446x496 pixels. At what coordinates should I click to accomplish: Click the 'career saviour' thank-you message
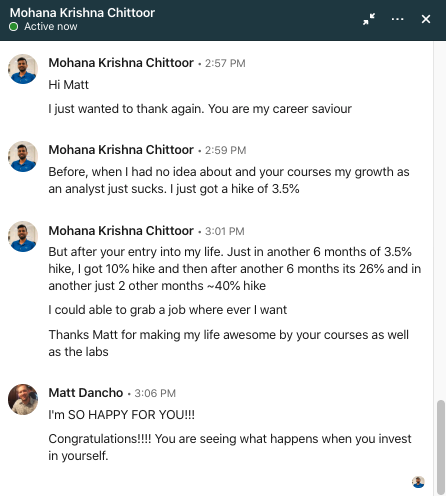[x=200, y=109]
